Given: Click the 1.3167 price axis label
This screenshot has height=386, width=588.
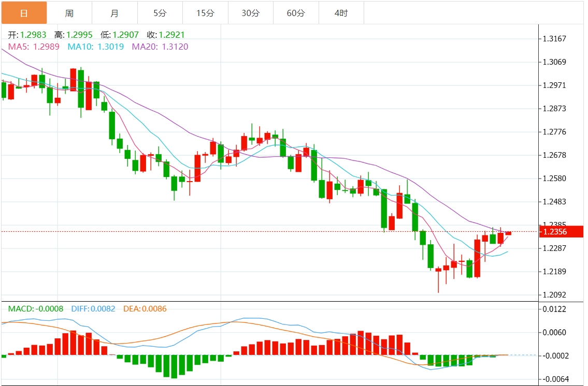Looking at the screenshot, I should pos(554,39).
